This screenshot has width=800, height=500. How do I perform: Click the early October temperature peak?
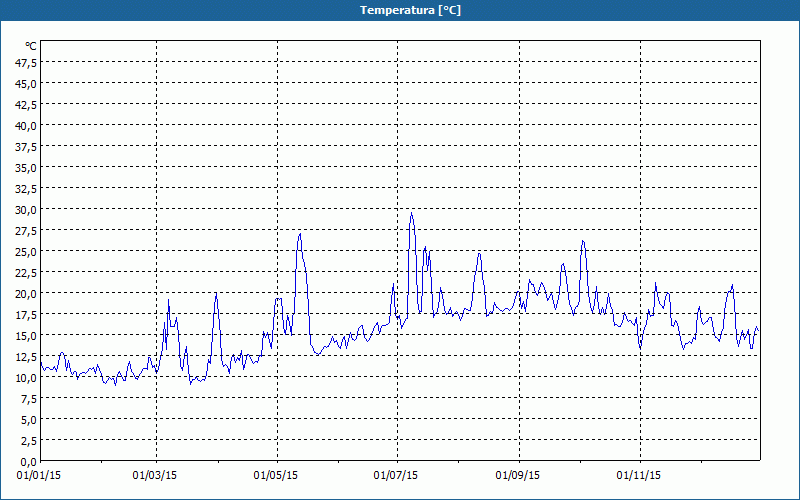pos(583,241)
